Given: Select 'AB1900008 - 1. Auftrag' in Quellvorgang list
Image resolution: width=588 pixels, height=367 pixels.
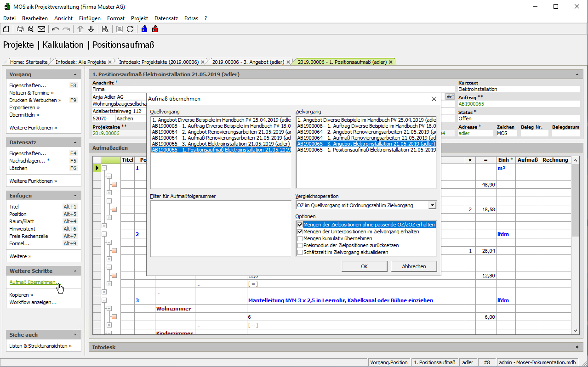Looking at the screenshot, I should 221,125.
